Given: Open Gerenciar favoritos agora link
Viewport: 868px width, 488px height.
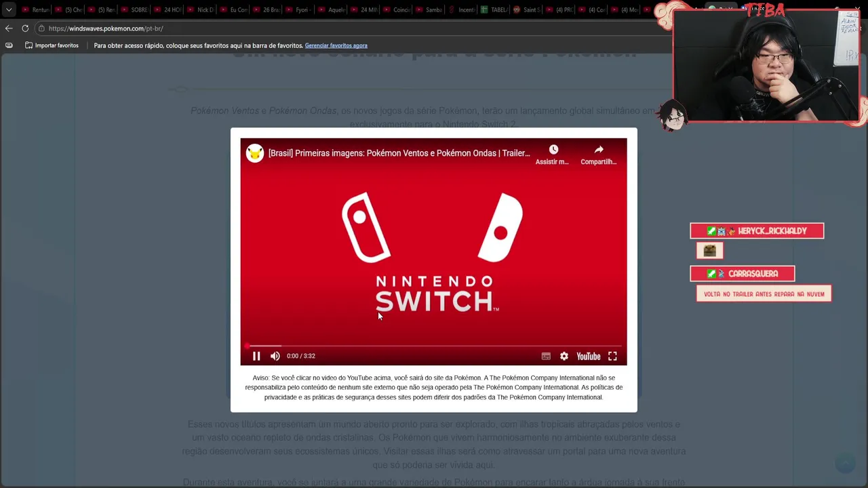Looking at the screenshot, I should click(336, 45).
